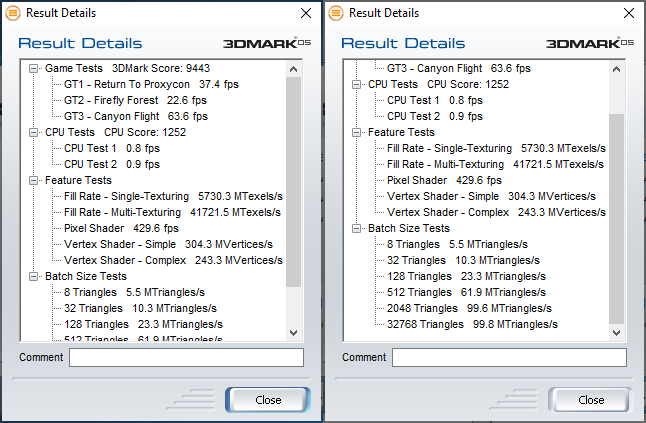Viewport: 646px width, 423px height.
Task: Select CPU Test 2 row in 32768 Triangles window
Action: point(435,117)
